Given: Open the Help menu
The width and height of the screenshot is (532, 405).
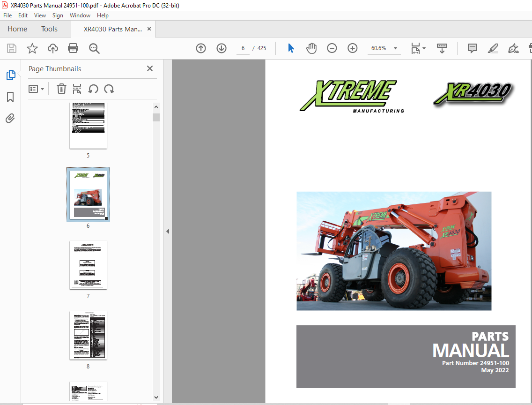Looking at the screenshot, I should (x=103, y=15).
